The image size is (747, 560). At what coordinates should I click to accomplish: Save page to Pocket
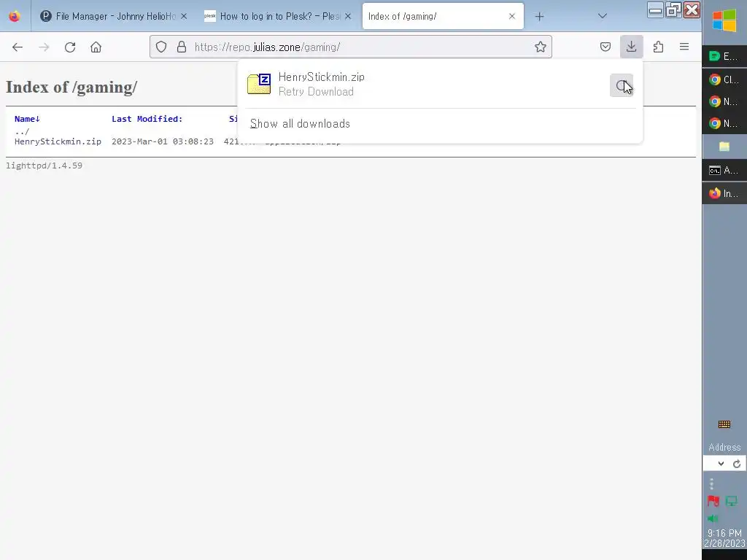[x=605, y=47]
